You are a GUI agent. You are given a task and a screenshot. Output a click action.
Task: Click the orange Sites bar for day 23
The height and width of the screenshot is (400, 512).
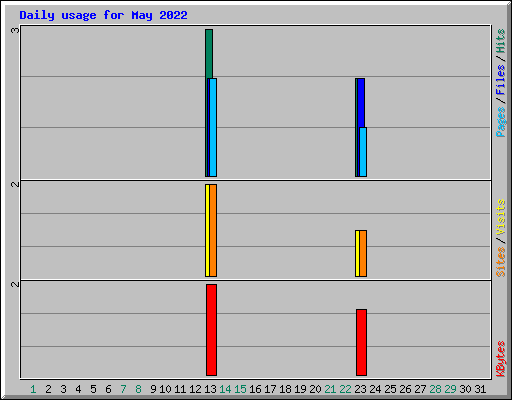[x=363, y=253]
